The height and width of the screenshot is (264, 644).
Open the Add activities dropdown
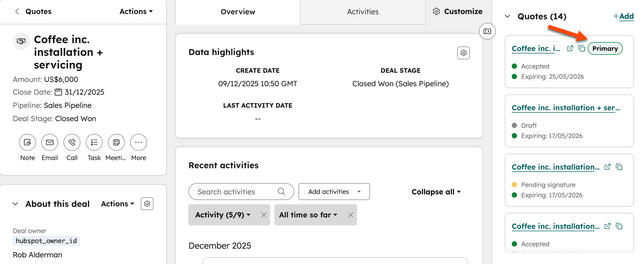[334, 192]
